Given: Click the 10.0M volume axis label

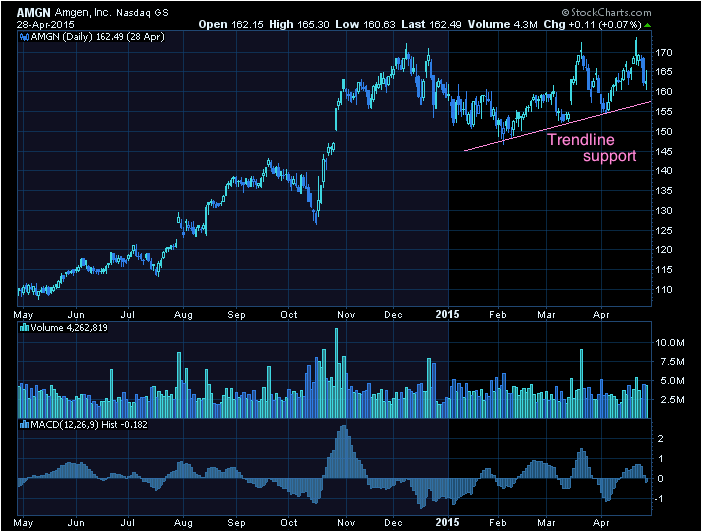Looking at the screenshot, I should coord(670,343).
